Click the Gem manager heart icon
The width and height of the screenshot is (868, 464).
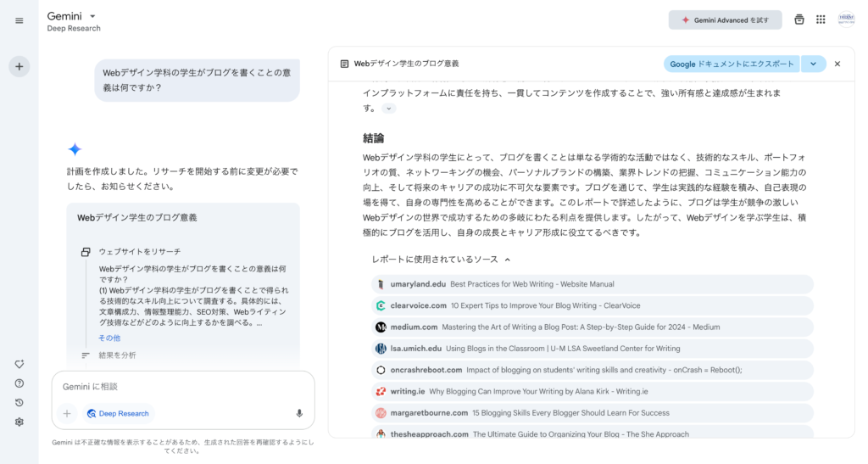19,363
